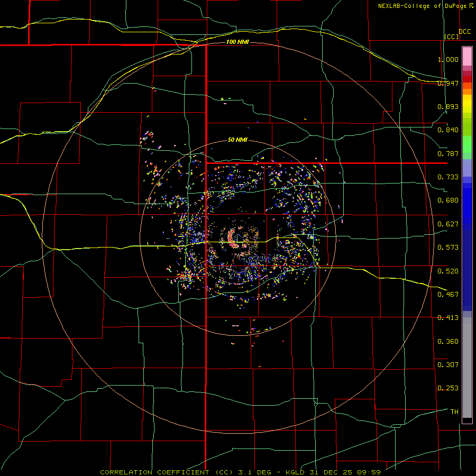
Task: Click the 0.627 scale value
Action: (x=448, y=224)
